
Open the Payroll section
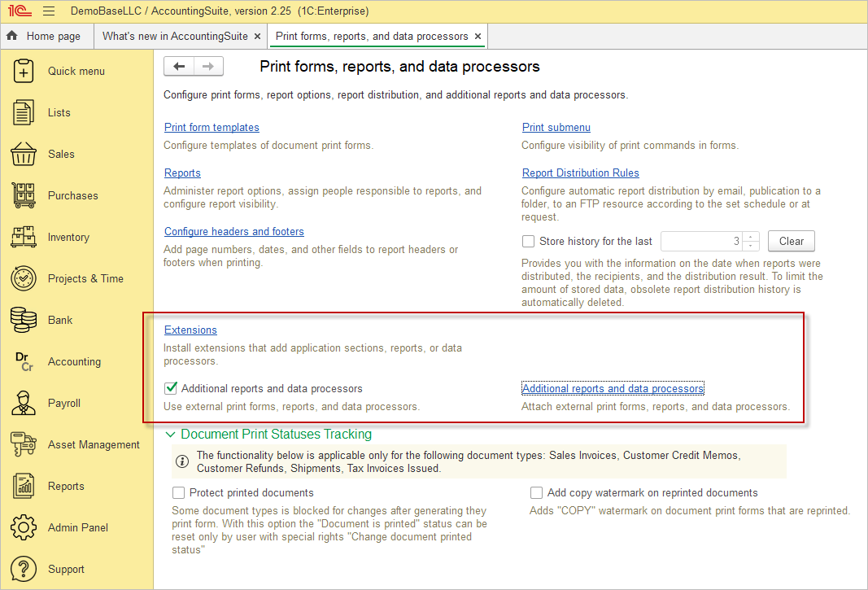pyautogui.click(x=64, y=403)
